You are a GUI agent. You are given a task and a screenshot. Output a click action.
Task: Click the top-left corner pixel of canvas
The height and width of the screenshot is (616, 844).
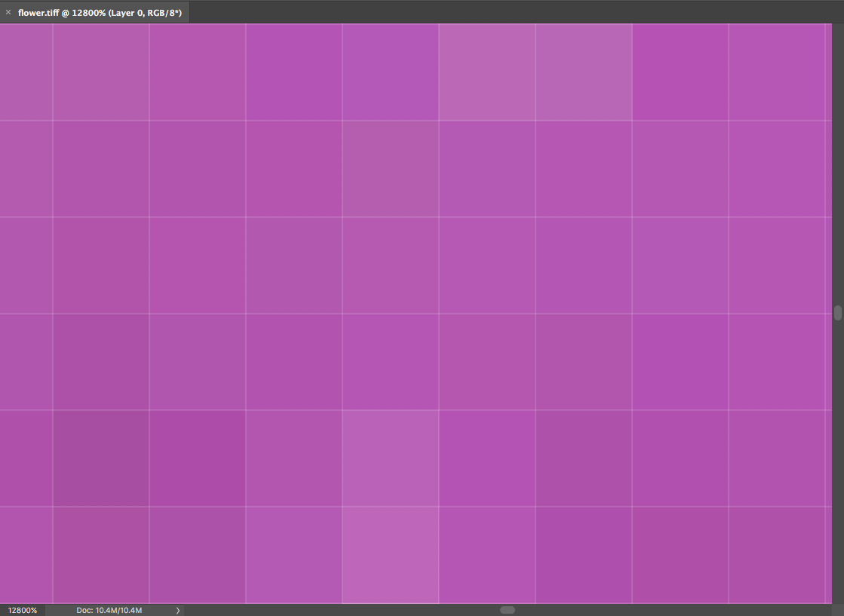tap(26, 72)
